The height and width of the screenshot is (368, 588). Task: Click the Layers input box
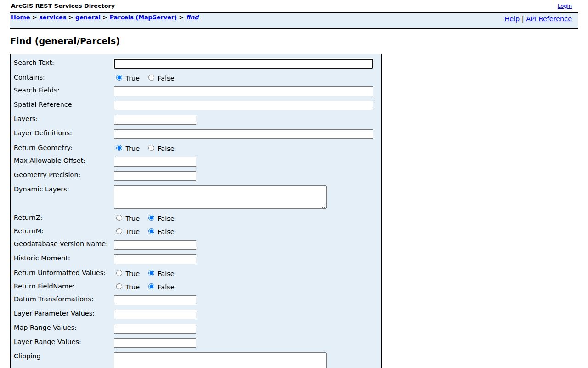pyautogui.click(x=155, y=120)
